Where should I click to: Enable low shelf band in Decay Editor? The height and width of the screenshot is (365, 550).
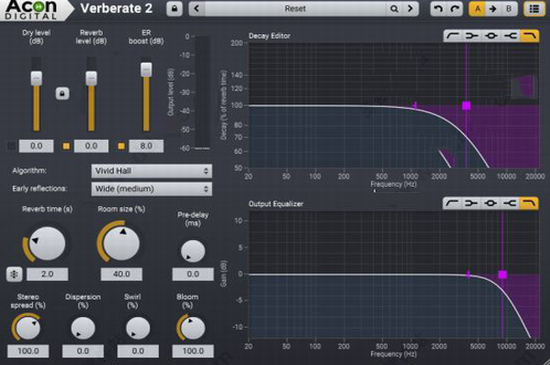472,36
